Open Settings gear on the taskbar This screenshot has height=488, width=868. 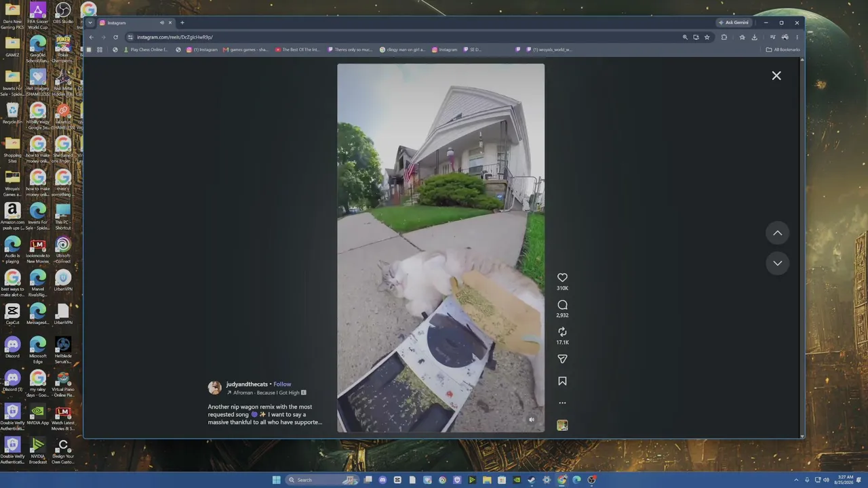pos(547,480)
